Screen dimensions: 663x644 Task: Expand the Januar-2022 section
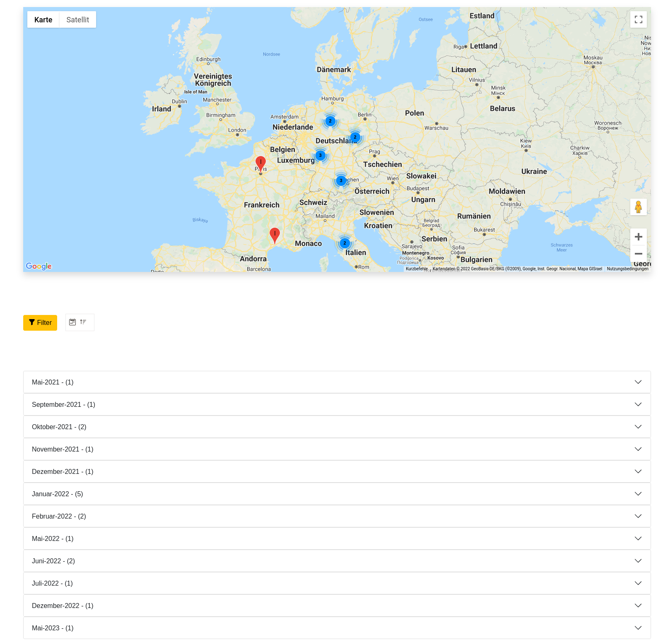coord(337,494)
